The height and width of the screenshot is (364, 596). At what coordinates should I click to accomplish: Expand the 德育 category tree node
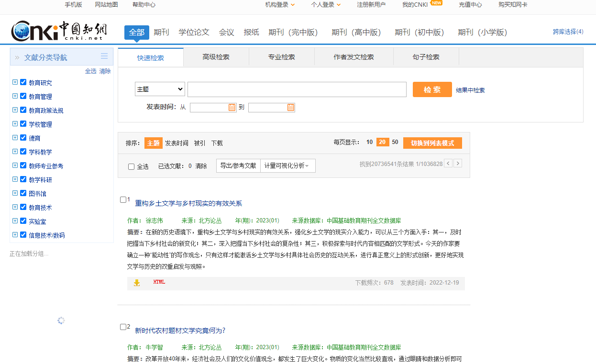pyautogui.click(x=15, y=137)
